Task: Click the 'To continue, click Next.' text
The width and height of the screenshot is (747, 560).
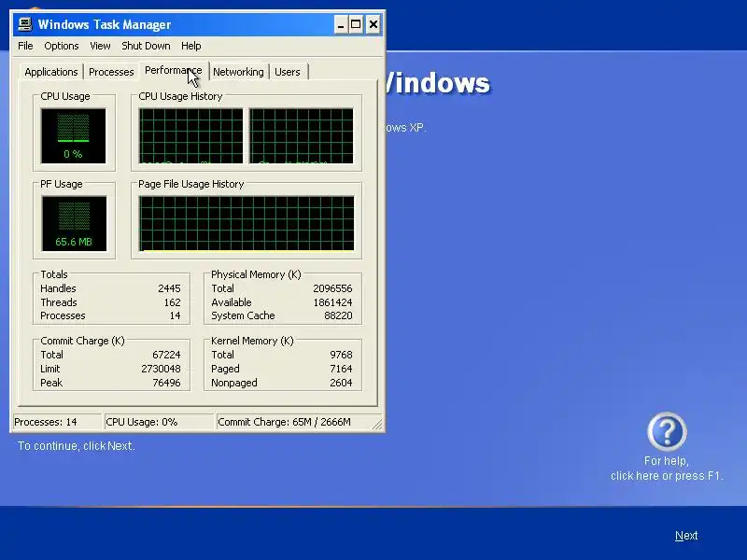Action: coord(77,446)
